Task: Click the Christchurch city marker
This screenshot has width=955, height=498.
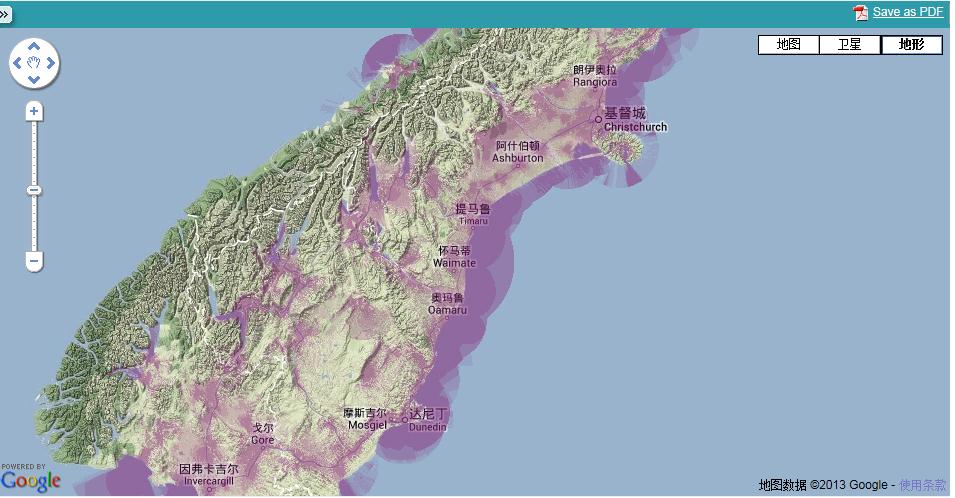Action: (x=598, y=120)
